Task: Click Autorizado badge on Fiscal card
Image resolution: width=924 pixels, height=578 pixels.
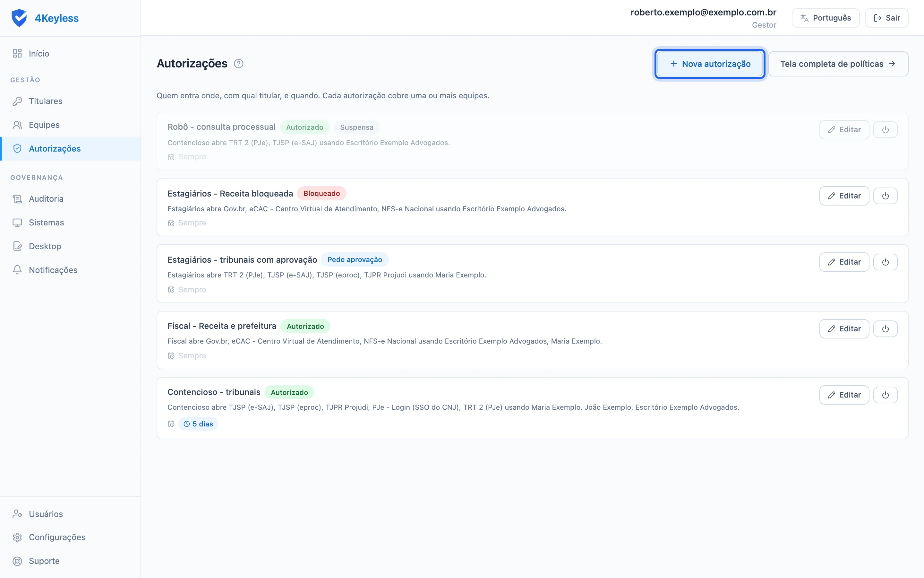Action: click(305, 326)
